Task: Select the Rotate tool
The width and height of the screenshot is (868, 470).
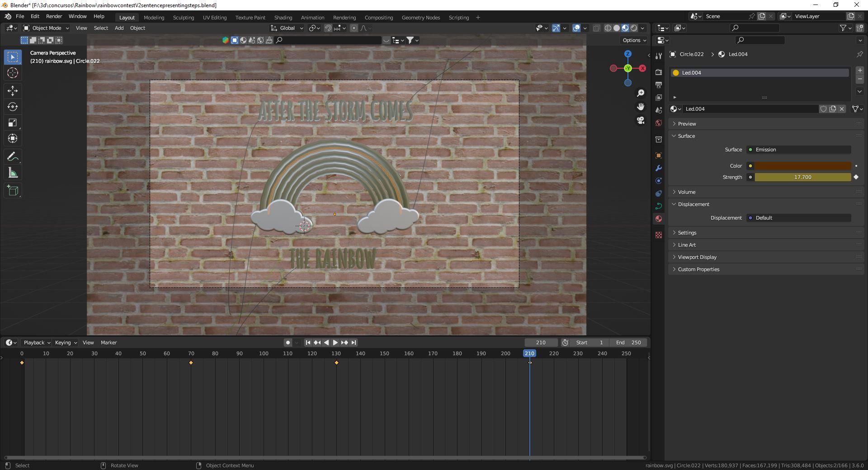Action: 13,107
